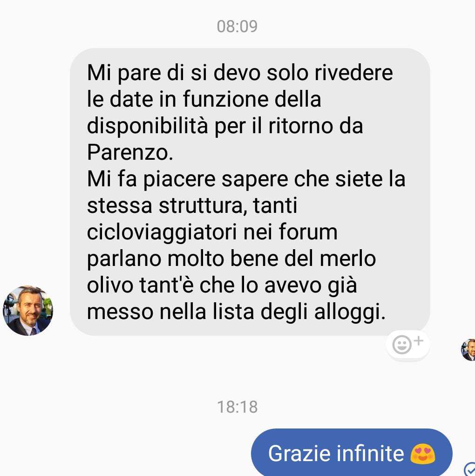Select the word "disponibilità" in the gray bubble

coord(148,126)
